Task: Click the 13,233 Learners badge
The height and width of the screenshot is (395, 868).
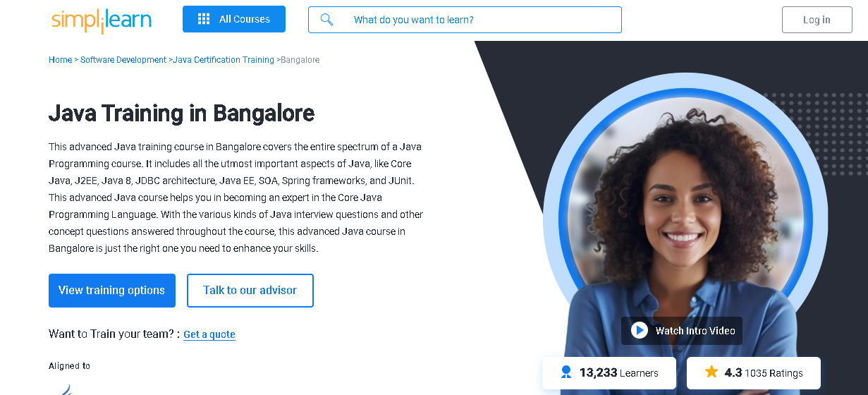Action: click(609, 373)
